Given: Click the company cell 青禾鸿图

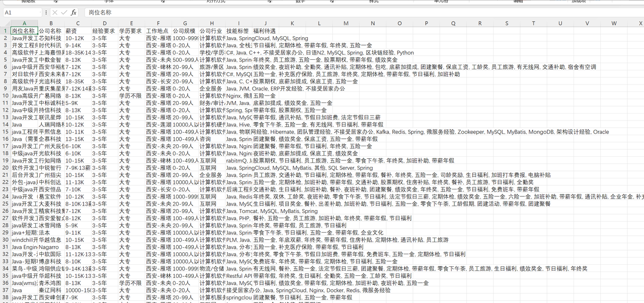Looking at the screenshot, I should [x=51, y=283].
